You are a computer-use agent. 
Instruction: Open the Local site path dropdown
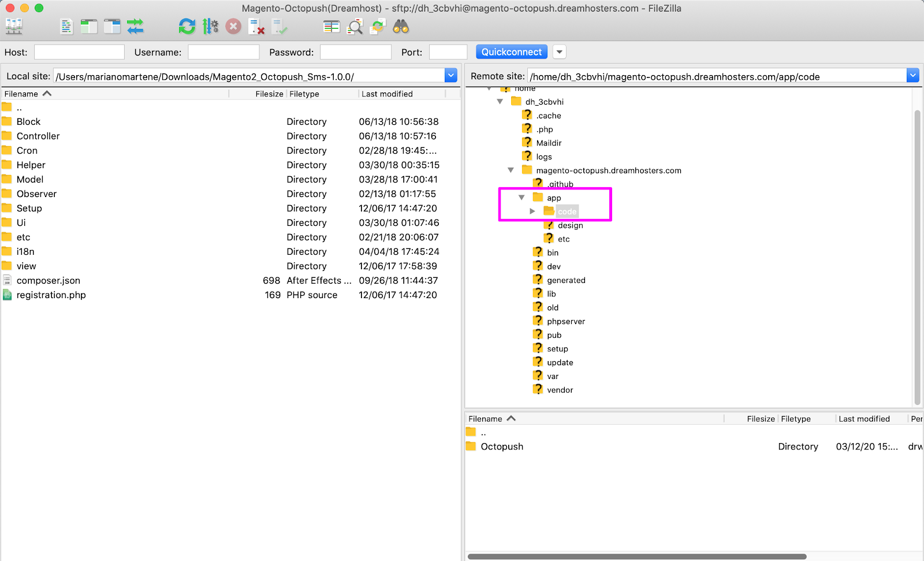(451, 76)
